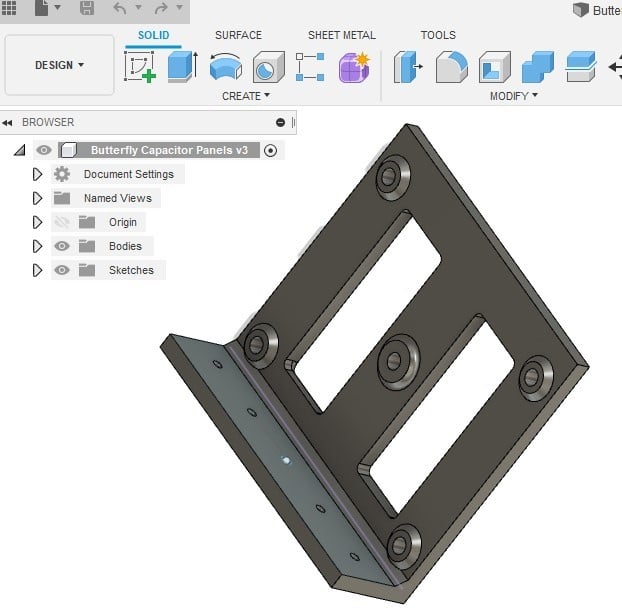Open the MODIFY menu dropdown

[514, 96]
